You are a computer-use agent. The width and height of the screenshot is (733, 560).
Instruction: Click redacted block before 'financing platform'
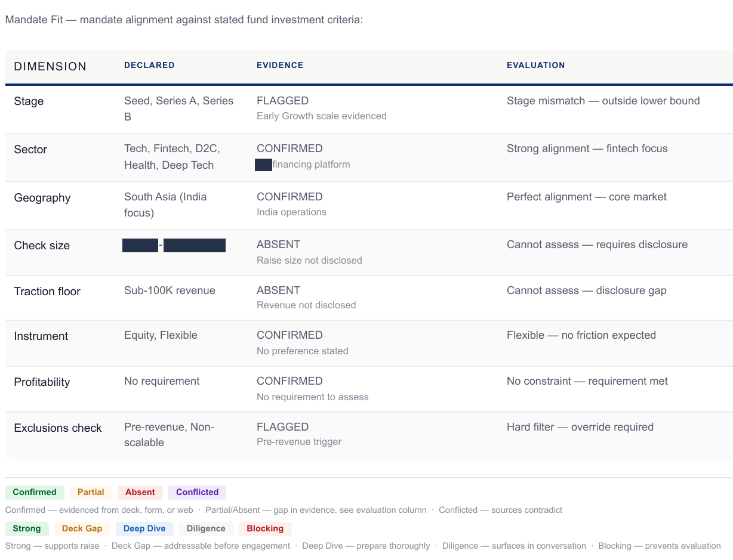point(263,165)
